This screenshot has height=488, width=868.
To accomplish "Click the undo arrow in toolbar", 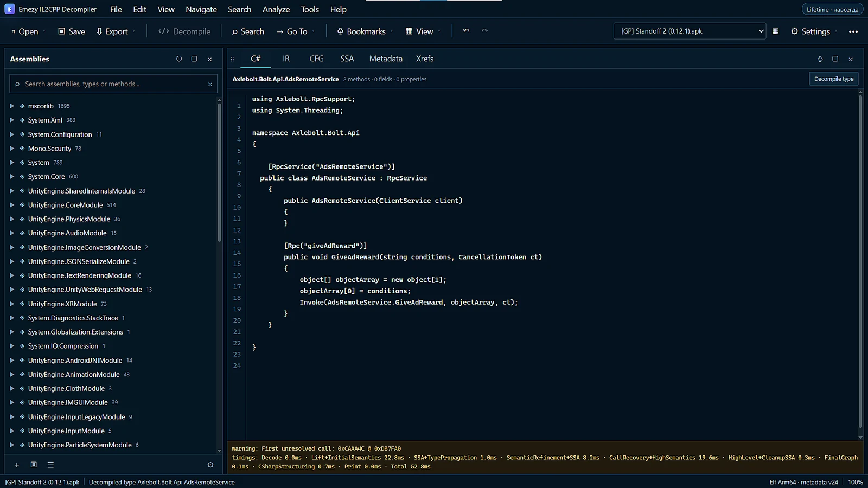I will click(x=466, y=31).
